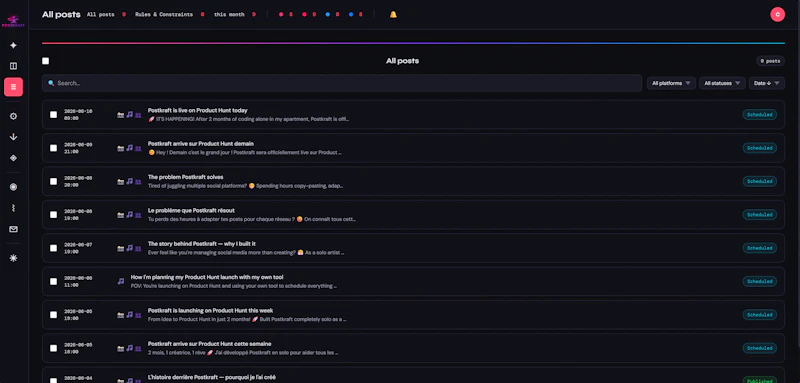Tick checkbox for 'Le problème que Postkraft résout'
This screenshot has width=800, height=383.
(x=54, y=215)
